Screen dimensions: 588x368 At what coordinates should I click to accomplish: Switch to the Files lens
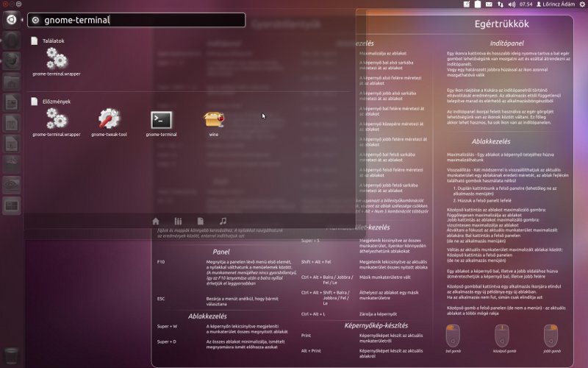[200, 222]
